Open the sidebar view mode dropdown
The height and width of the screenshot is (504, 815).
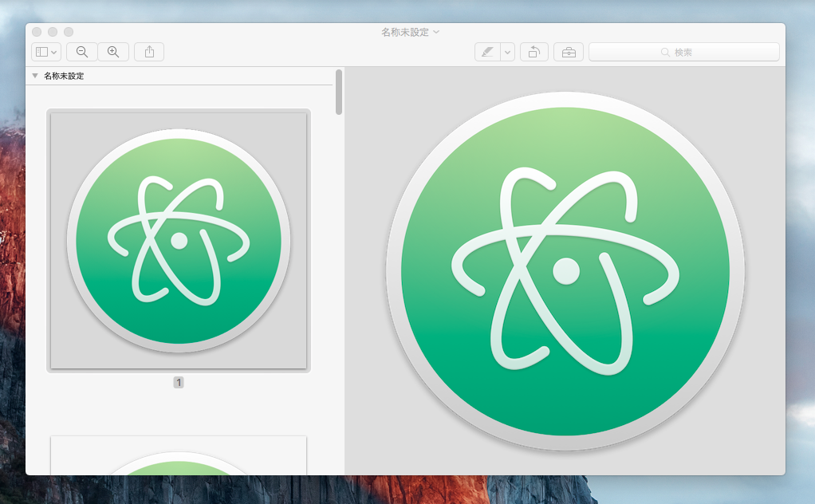tap(46, 52)
